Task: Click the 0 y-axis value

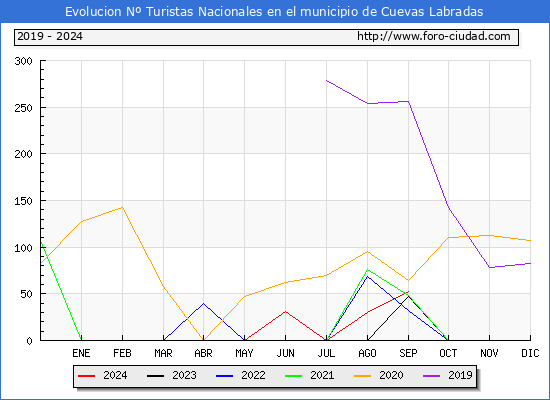Action: click(x=29, y=341)
